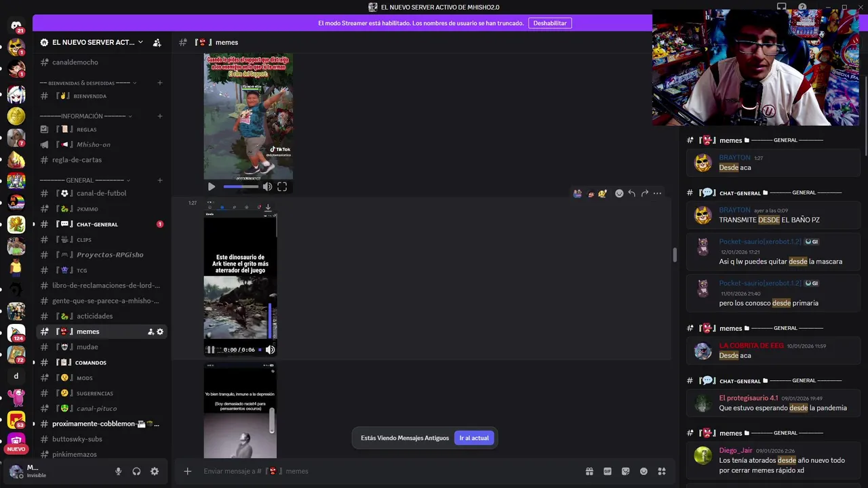Open the server labeled 'd' in sidebar
Viewport: 868px width, 488px height.
tap(16, 376)
